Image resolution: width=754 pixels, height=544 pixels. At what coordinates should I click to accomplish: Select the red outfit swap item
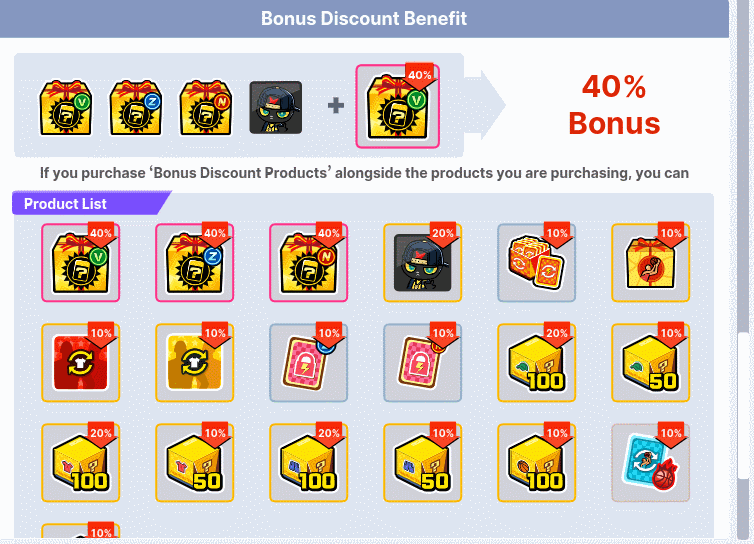[x=80, y=363]
